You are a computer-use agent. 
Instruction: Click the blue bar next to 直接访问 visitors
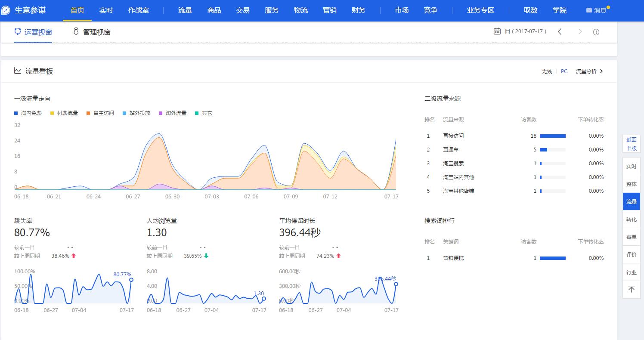(x=553, y=136)
